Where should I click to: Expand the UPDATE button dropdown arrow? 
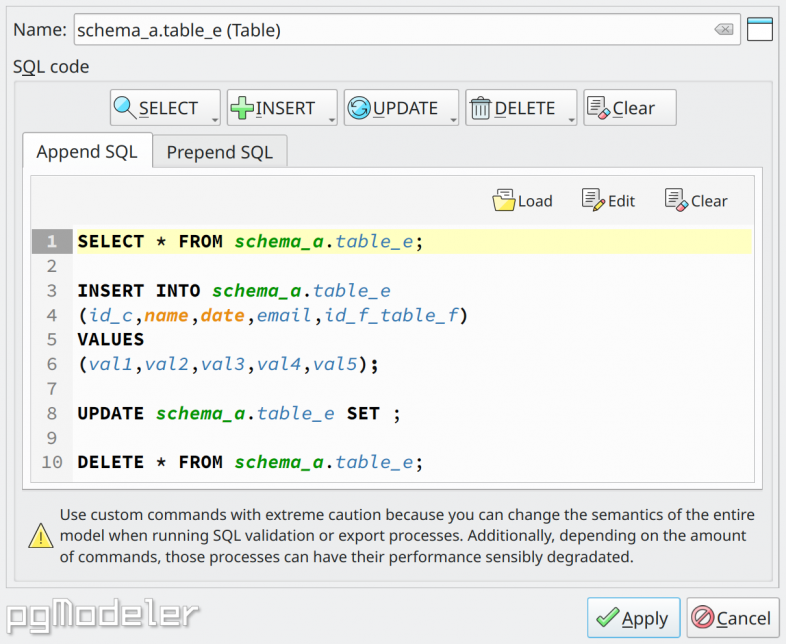453,120
